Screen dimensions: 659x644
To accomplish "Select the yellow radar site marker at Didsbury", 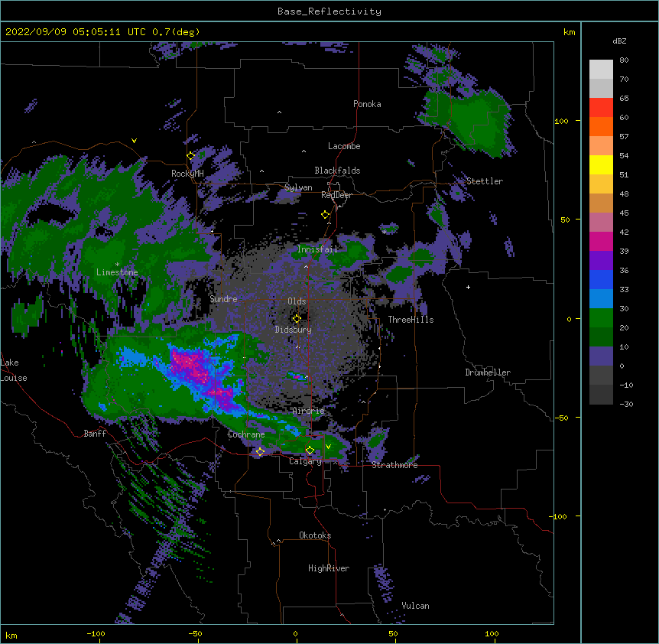I will [x=297, y=319].
